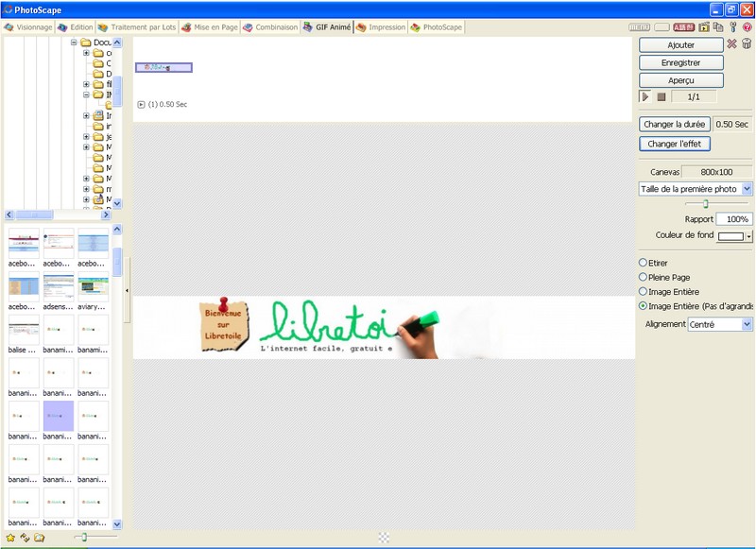Viewport: 756px width, 549px height.
Task: Select the Etirer radio option
Action: 643,263
